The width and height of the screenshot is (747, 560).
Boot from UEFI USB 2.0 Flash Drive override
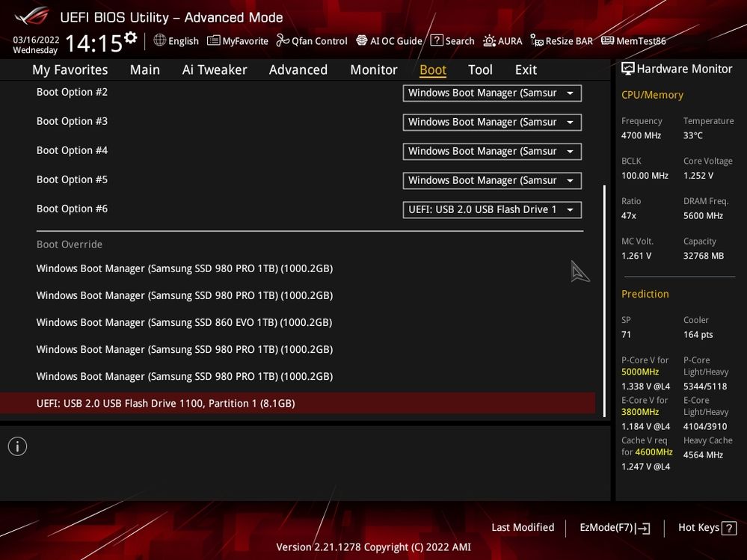click(x=298, y=403)
